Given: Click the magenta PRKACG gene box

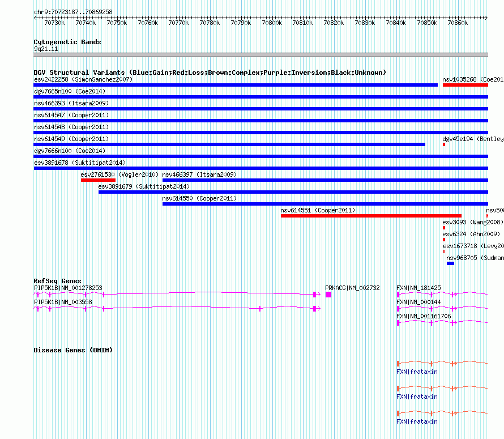Looking at the screenshot, I should 328,295.
